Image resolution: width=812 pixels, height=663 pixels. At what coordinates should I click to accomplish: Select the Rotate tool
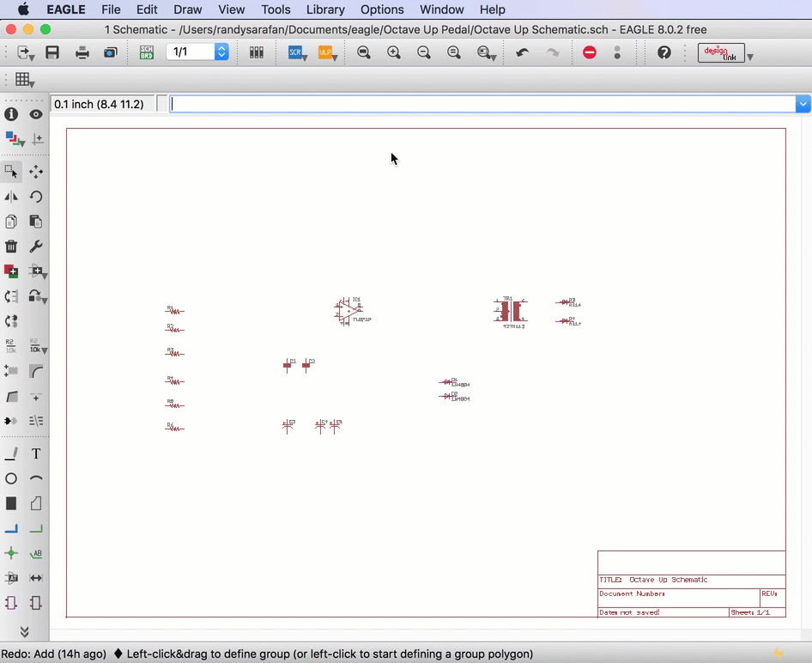coord(36,197)
